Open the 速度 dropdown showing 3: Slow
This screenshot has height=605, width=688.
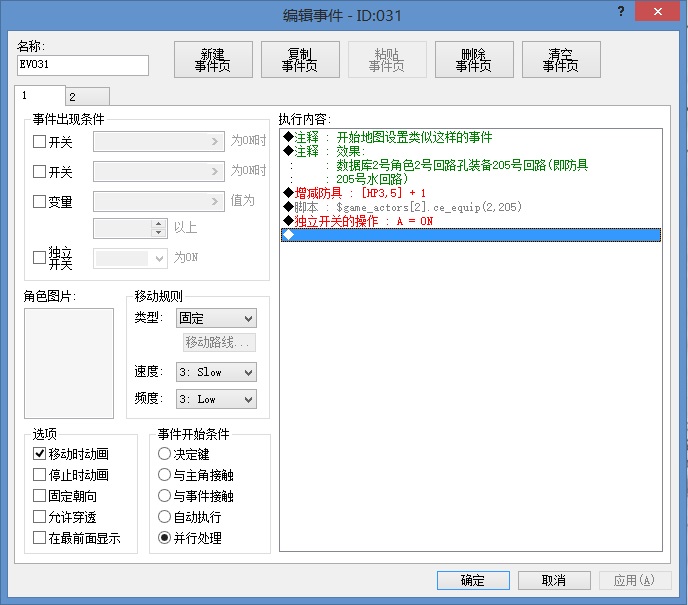click(216, 372)
